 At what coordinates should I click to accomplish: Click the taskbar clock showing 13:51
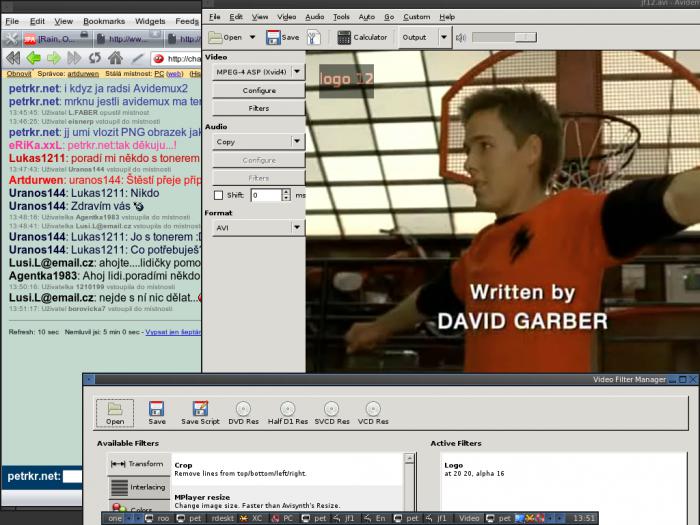click(x=584, y=518)
